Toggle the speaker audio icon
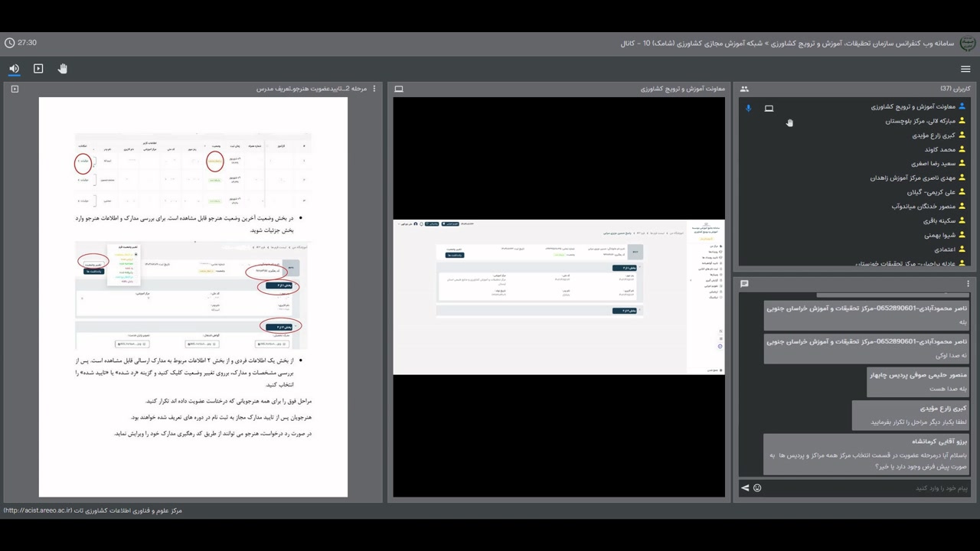The width and height of the screenshot is (980, 551). coord(15,69)
